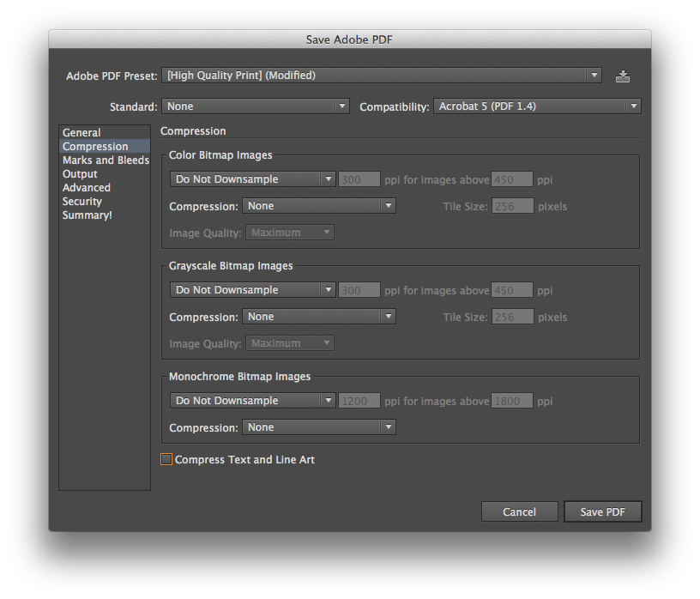Click the Save PDF button

[x=602, y=511]
